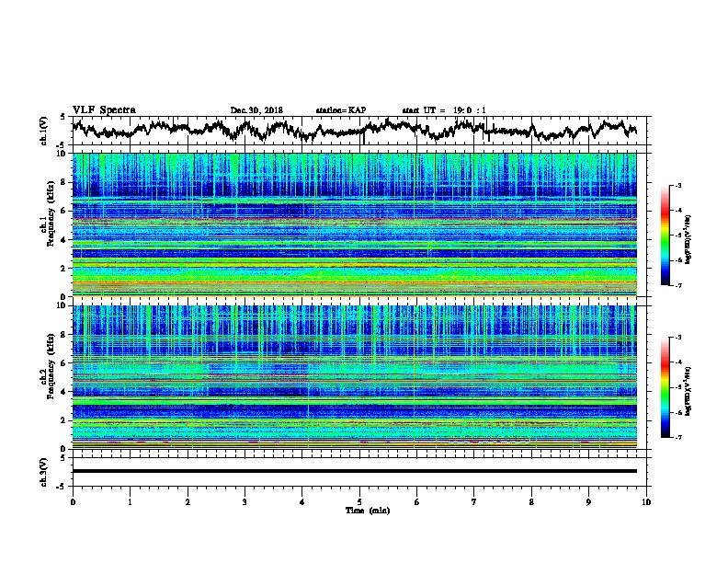The height and width of the screenshot is (563, 728).
Task: Click the "start UT = 19: 0 : 1" text
Action: click(x=444, y=110)
